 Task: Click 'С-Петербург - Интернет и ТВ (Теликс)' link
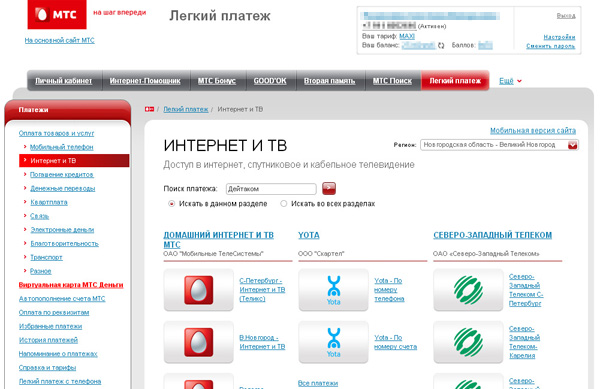click(262, 290)
